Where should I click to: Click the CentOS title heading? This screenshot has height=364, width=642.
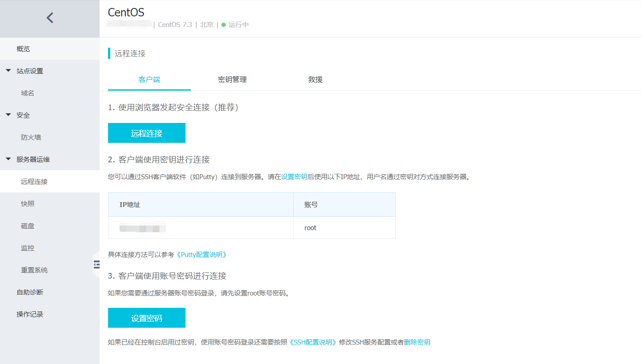[x=126, y=12]
